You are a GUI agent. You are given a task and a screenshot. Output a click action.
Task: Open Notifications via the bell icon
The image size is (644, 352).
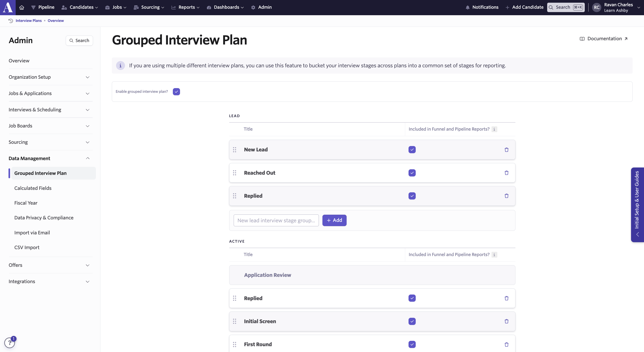pos(468,7)
